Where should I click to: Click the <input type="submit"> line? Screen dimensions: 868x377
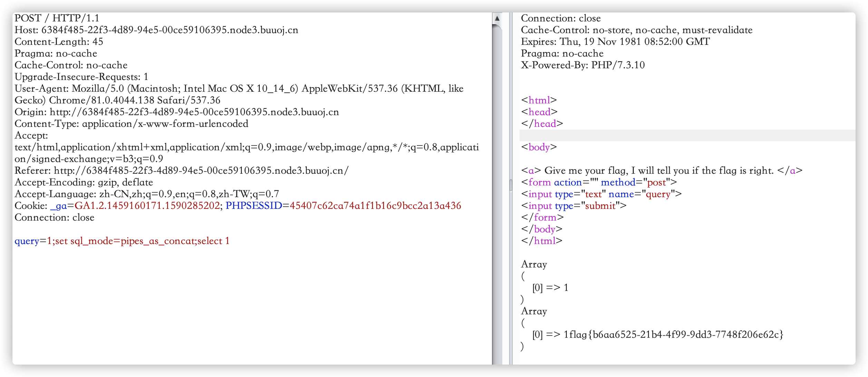(x=574, y=206)
